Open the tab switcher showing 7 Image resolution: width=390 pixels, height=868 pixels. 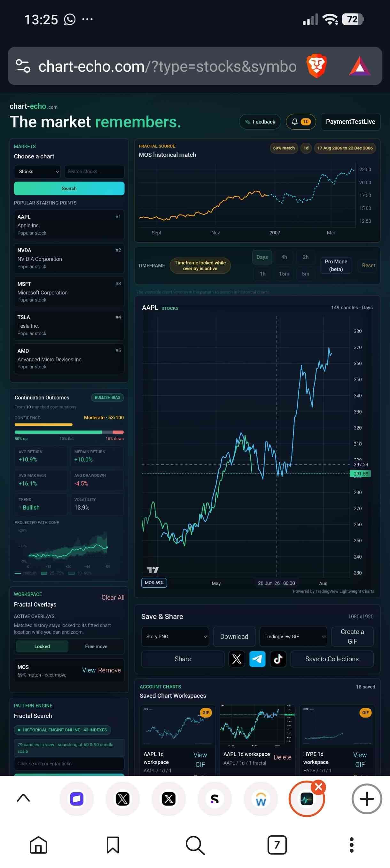277,845
